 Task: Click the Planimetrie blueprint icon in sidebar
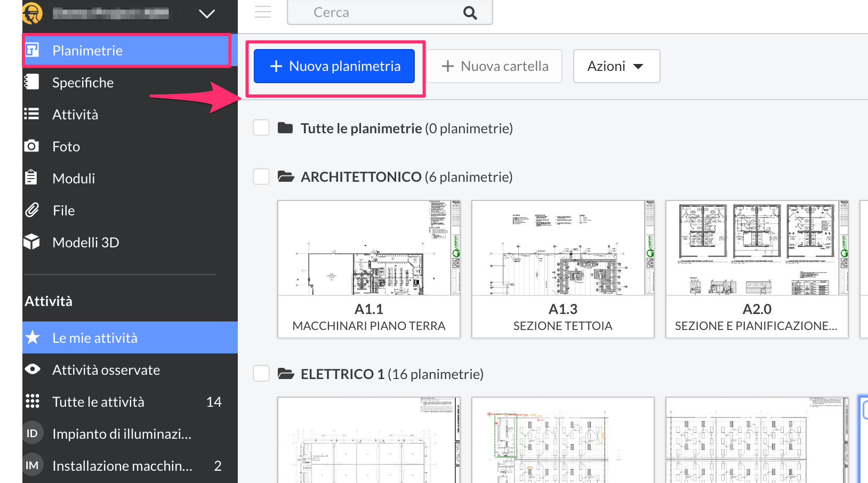click(x=33, y=50)
